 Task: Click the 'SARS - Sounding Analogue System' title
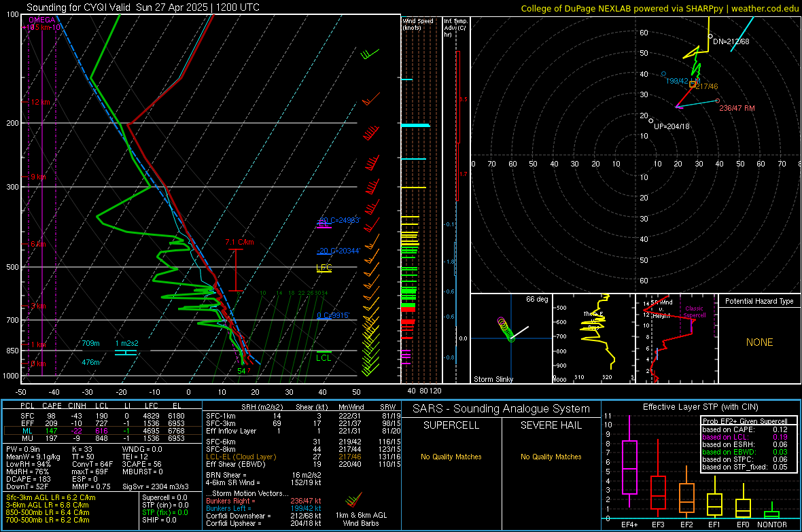tap(502, 409)
